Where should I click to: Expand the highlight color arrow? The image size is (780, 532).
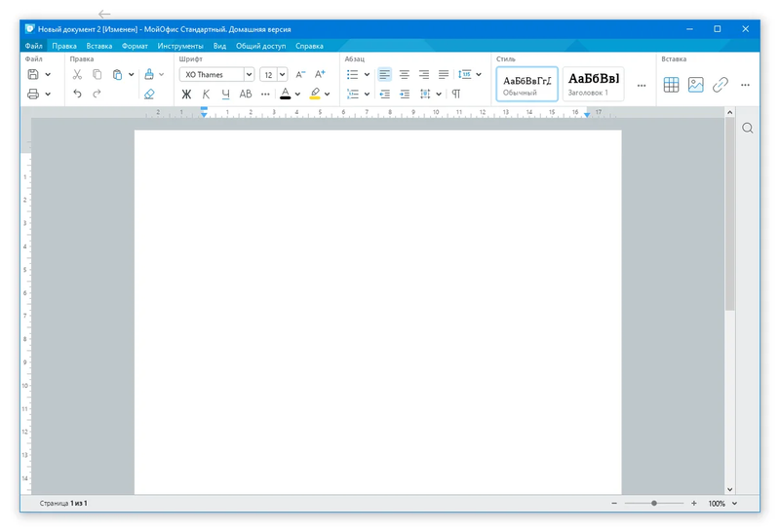[x=328, y=94]
